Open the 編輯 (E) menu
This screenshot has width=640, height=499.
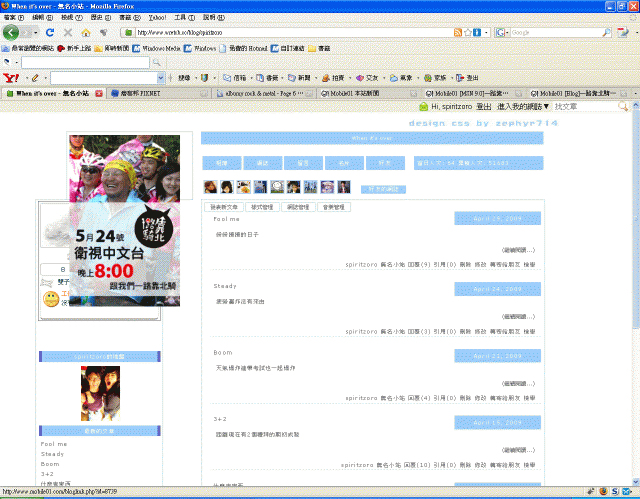[42, 18]
